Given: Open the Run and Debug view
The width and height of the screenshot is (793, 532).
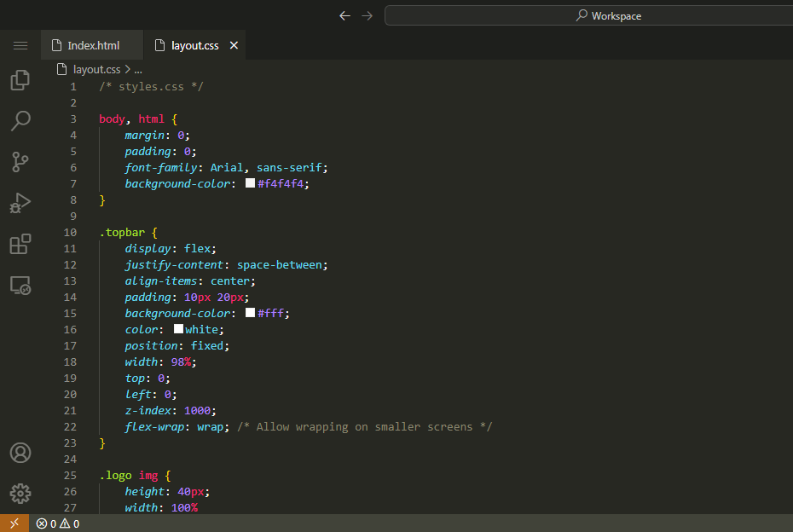Looking at the screenshot, I should pos(20,203).
